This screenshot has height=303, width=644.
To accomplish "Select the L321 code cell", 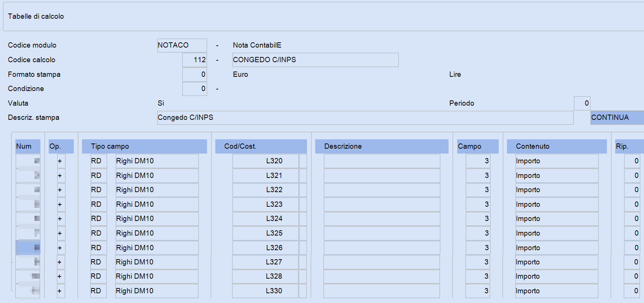I will tap(265, 176).
